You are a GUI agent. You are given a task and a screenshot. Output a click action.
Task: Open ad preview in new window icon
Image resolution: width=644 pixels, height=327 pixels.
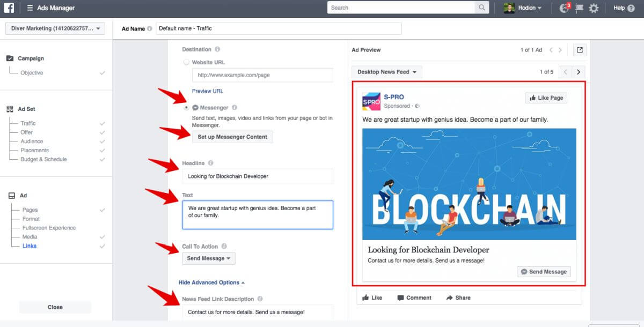580,50
